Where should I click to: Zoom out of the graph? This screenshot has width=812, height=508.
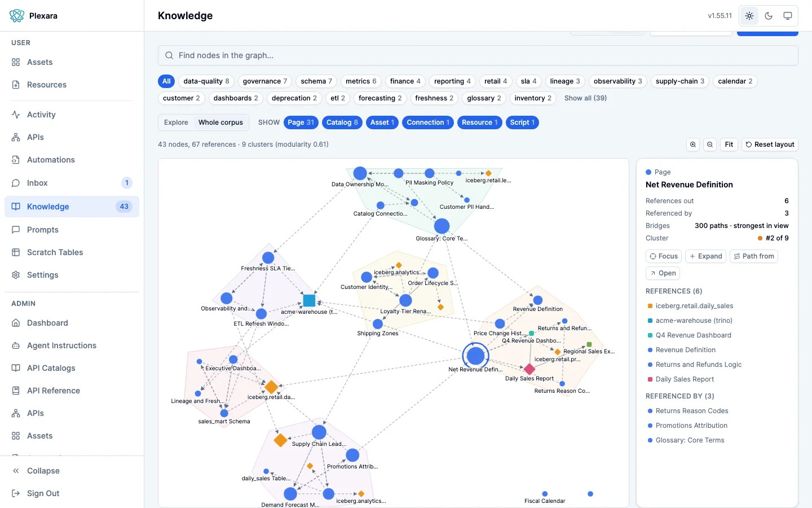pyautogui.click(x=710, y=144)
